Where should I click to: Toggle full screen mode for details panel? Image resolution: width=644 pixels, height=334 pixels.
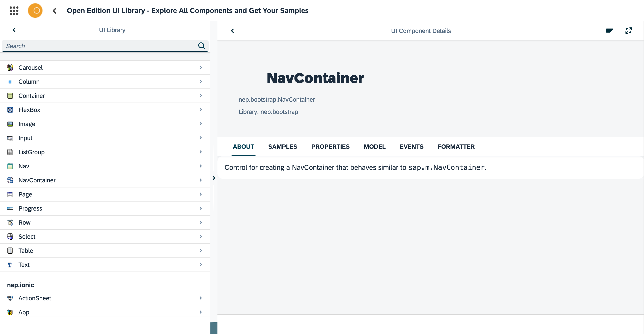click(629, 31)
